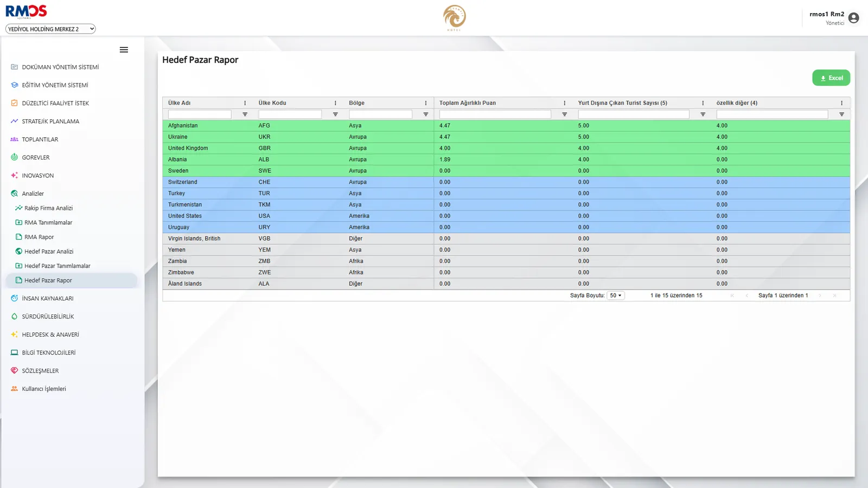Focus the Ülke Adı filter input
Screen dimensions: 868x488
200,114
